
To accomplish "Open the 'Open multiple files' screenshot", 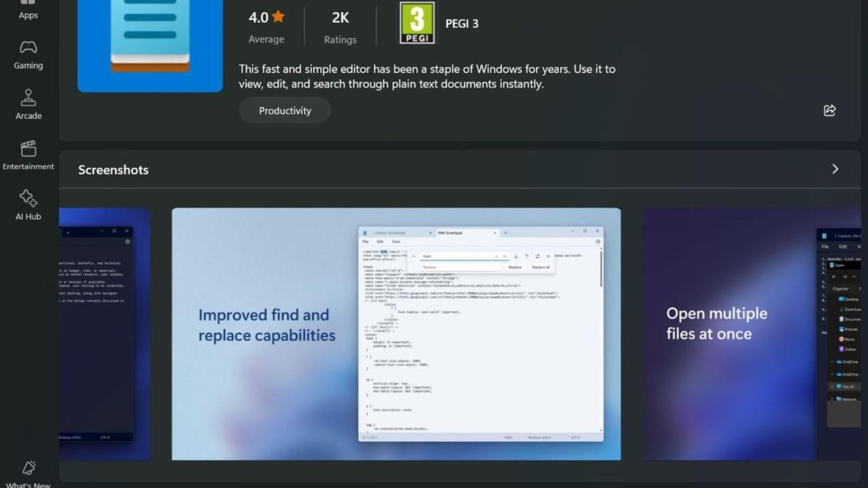I will (751, 334).
